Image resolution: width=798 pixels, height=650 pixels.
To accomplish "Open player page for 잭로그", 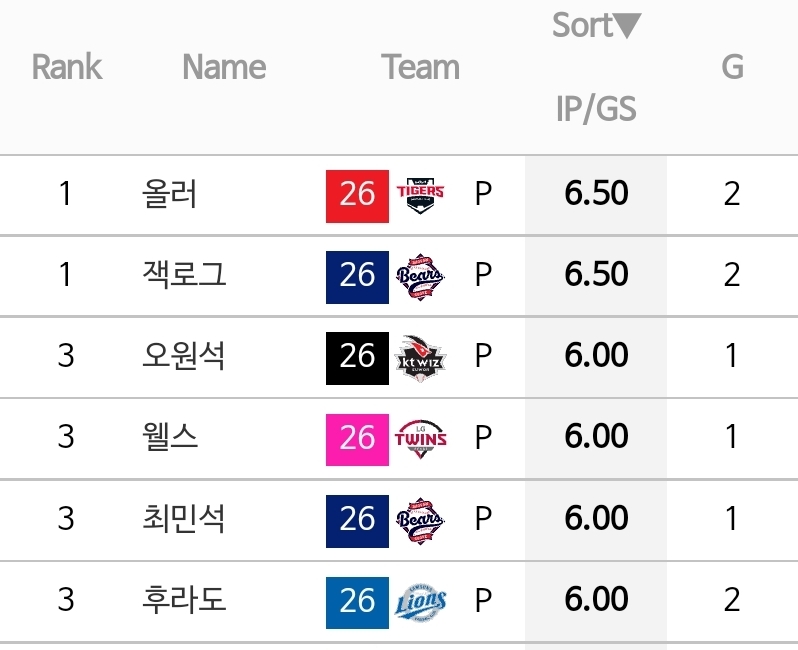I will coord(184,275).
